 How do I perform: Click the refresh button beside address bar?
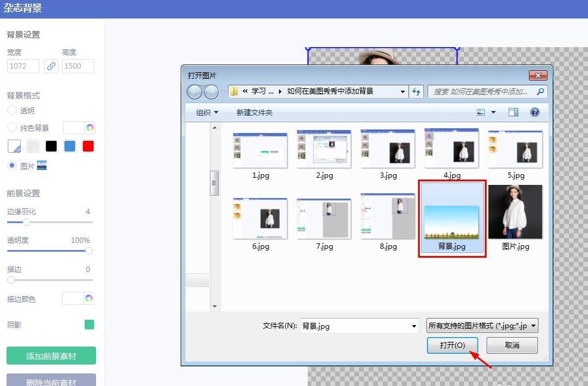416,92
